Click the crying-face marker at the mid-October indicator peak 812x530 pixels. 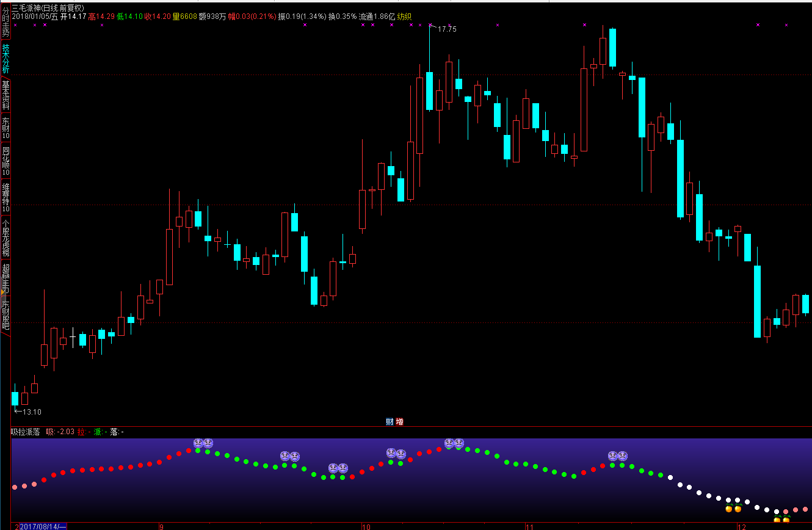click(454, 443)
